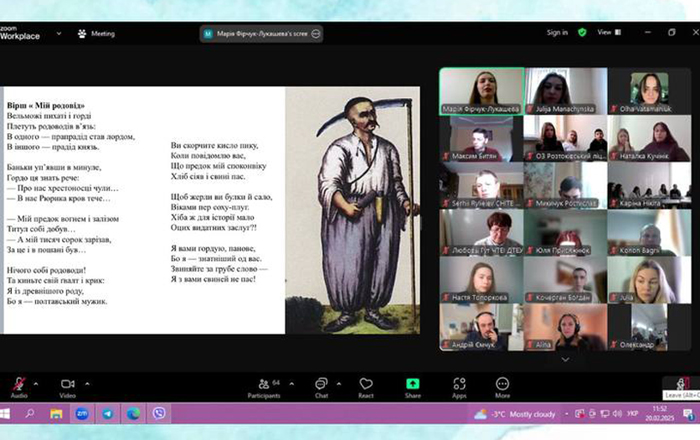This screenshot has height=440, width=700.
Task: Expand the arrow next to Participants
Action: click(x=292, y=383)
